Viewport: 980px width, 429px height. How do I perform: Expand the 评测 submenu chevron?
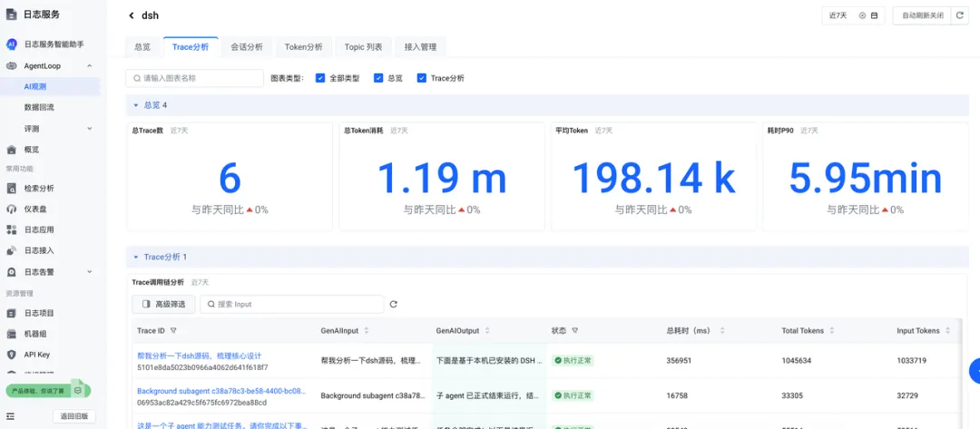point(89,129)
